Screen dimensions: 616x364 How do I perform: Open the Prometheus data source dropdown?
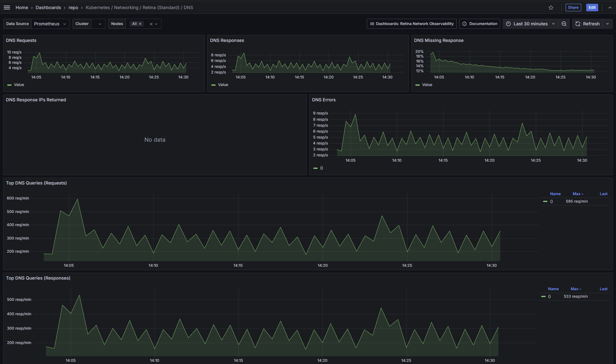coord(50,24)
